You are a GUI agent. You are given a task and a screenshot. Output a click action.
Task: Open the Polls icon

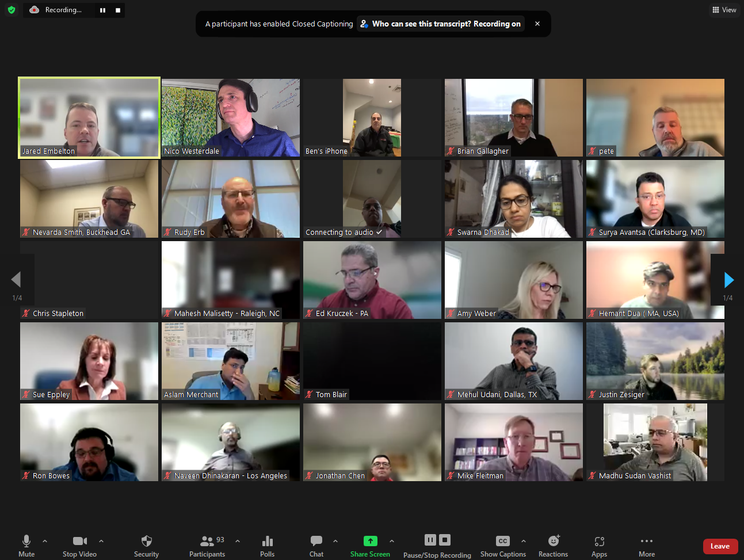[x=267, y=546]
